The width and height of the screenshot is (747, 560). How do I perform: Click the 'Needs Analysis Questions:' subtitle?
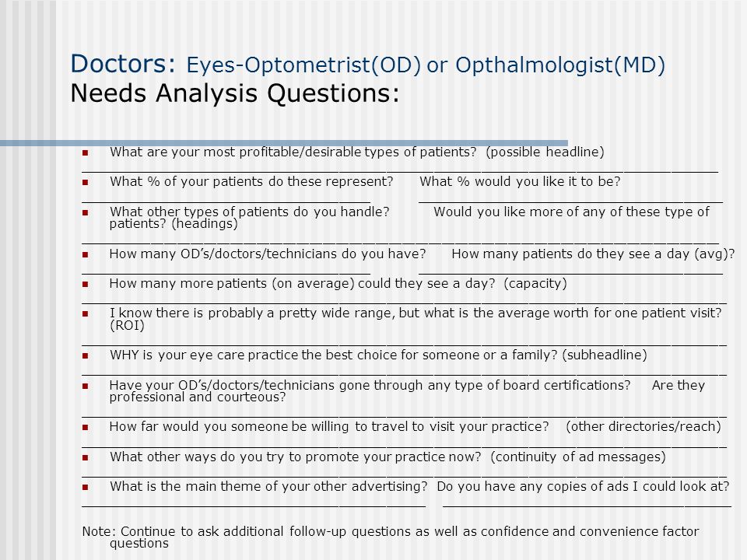point(235,93)
